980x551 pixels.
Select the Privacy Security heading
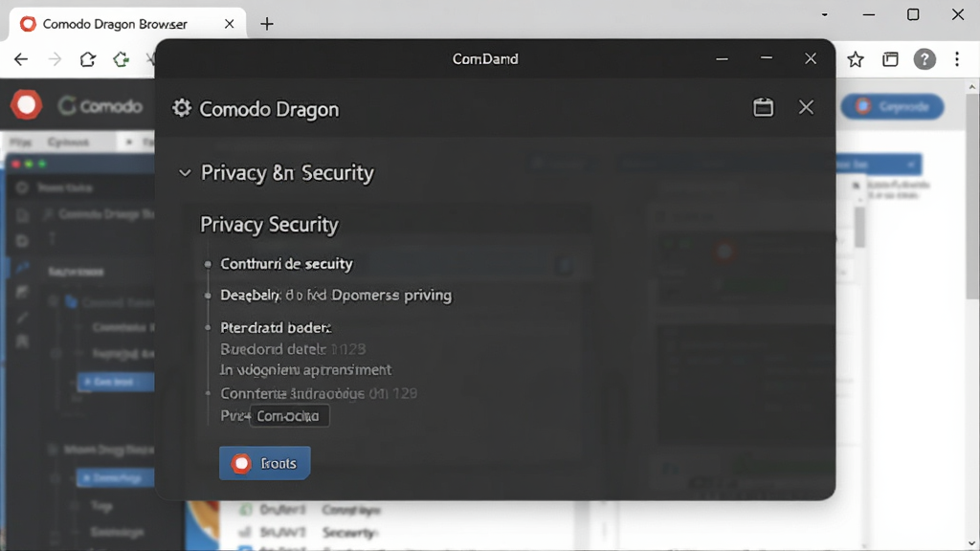269,224
